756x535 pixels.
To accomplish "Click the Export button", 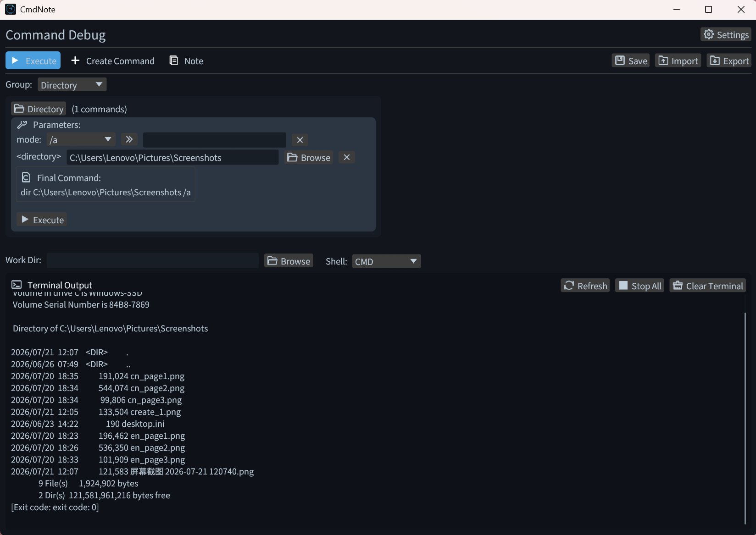I will pos(729,61).
